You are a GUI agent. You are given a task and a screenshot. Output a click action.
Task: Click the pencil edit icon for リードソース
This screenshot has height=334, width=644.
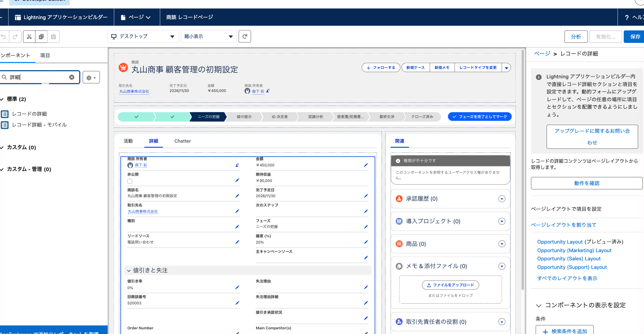tap(237, 242)
